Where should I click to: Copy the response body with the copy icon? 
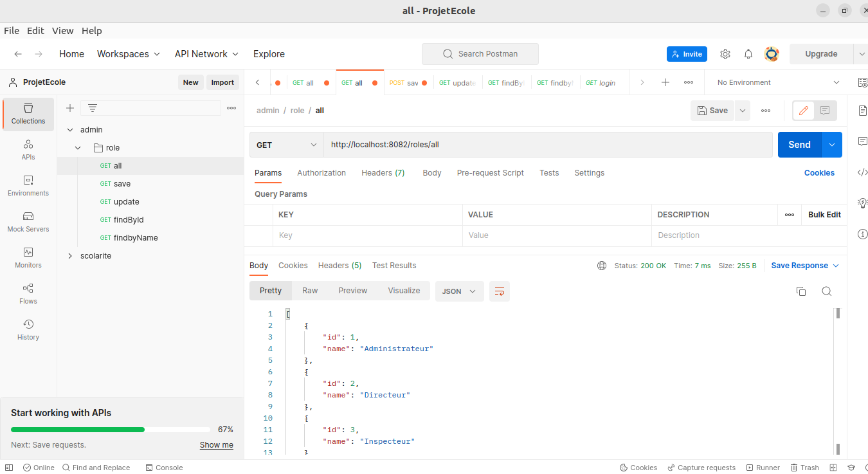801,291
